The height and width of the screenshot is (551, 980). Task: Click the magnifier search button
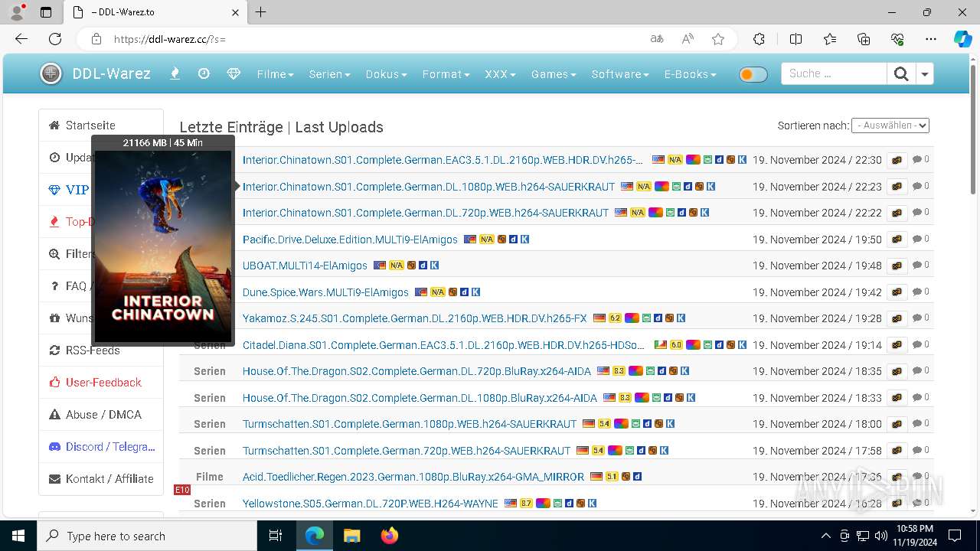(901, 73)
